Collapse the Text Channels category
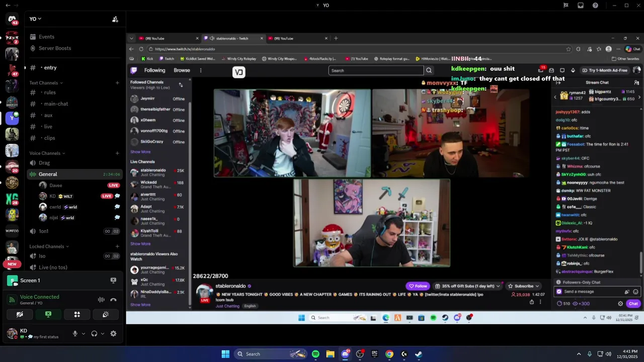The height and width of the screenshot is (362, 644). (x=46, y=83)
